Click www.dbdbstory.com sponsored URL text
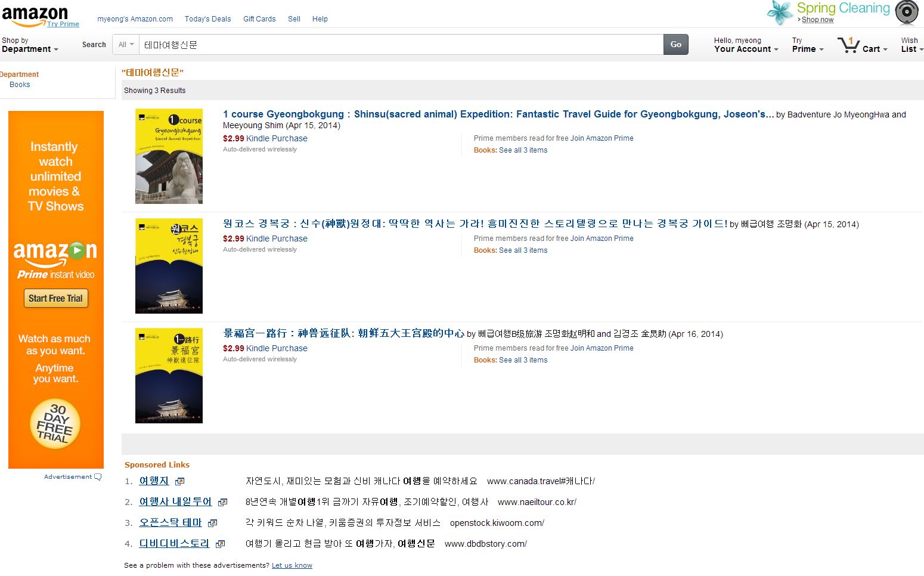 tap(486, 544)
